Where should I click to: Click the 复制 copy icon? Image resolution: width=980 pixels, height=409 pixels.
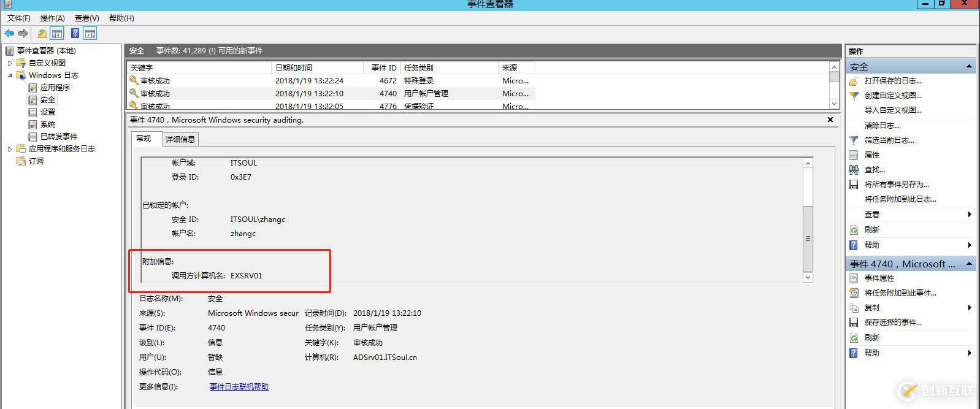click(854, 308)
